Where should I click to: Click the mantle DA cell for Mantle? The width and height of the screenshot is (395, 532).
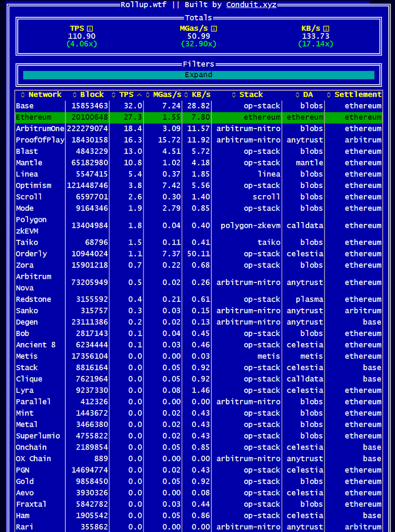pyautogui.click(x=309, y=163)
